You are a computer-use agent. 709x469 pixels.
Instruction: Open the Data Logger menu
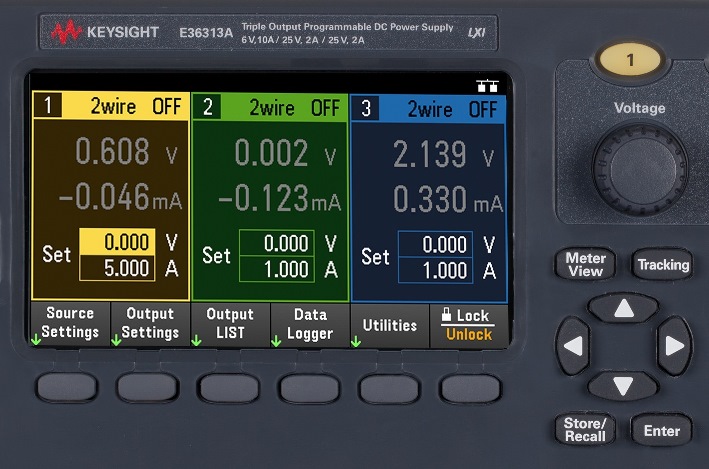(x=310, y=324)
